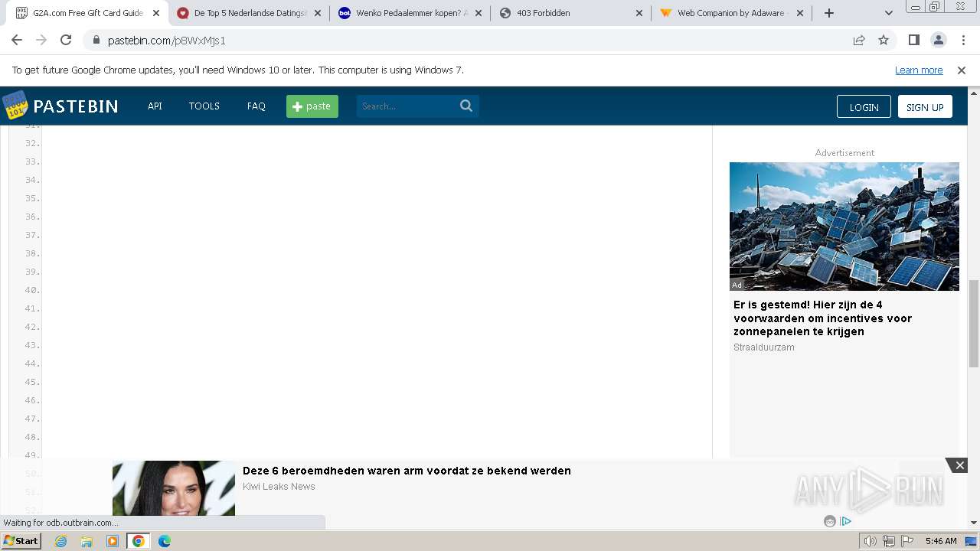The image size is (980, 551).
Task: Click the AdChoices icon in banner
Action: coord(846,521)
